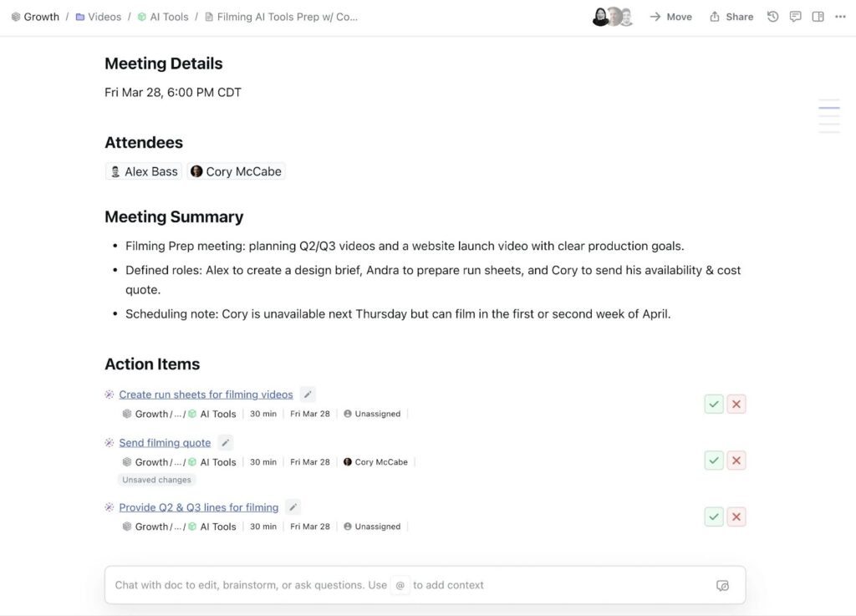Toggle the right sidebar layout icon
Viewport: 856px width, 616px height.
click(818, 17)
